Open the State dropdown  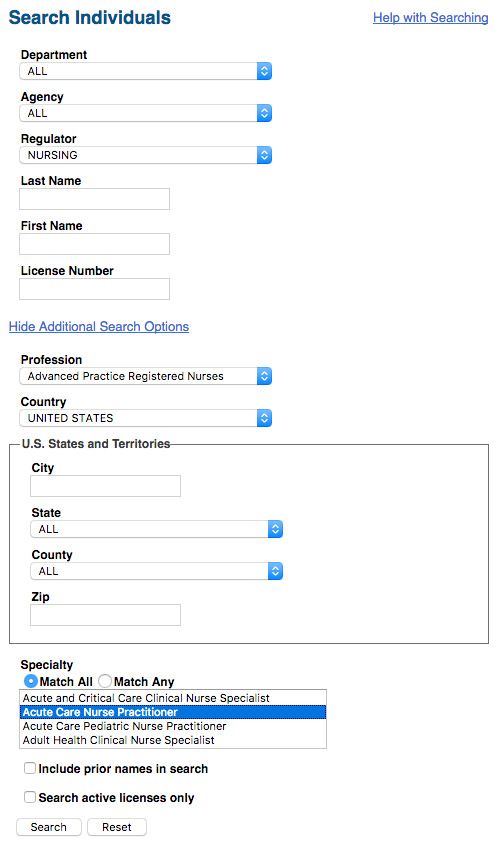[x=157, y=529]
